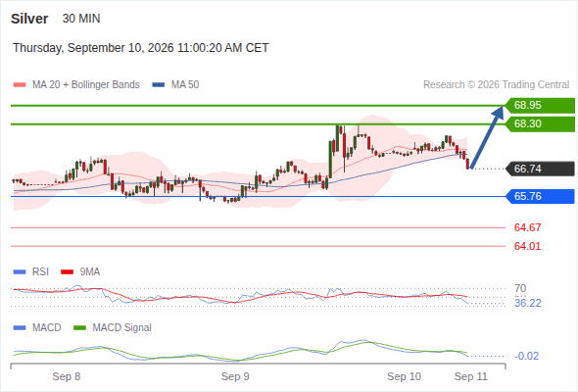Click the Sep 9 date axis label
The width and height of the screenshot is (578, 392).
235,376
